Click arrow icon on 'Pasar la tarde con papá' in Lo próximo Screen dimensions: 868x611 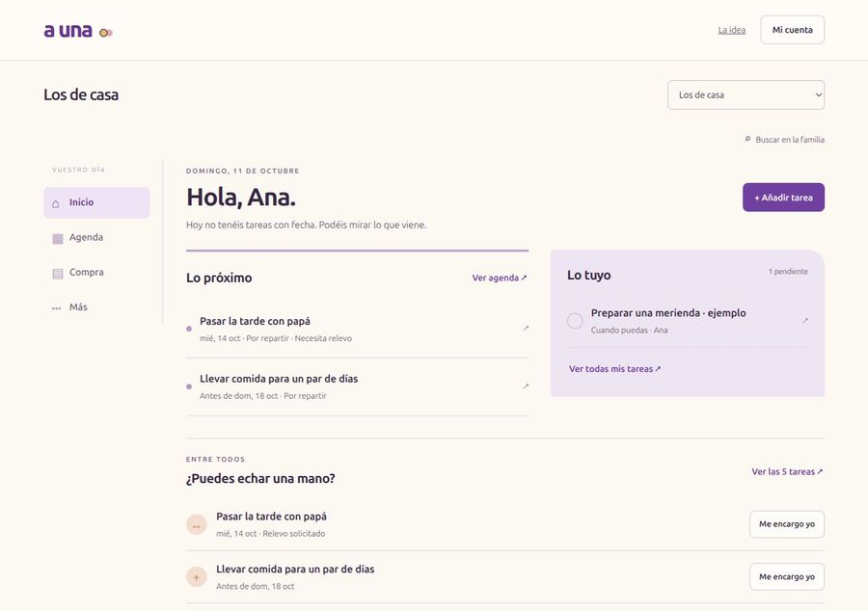526,329
